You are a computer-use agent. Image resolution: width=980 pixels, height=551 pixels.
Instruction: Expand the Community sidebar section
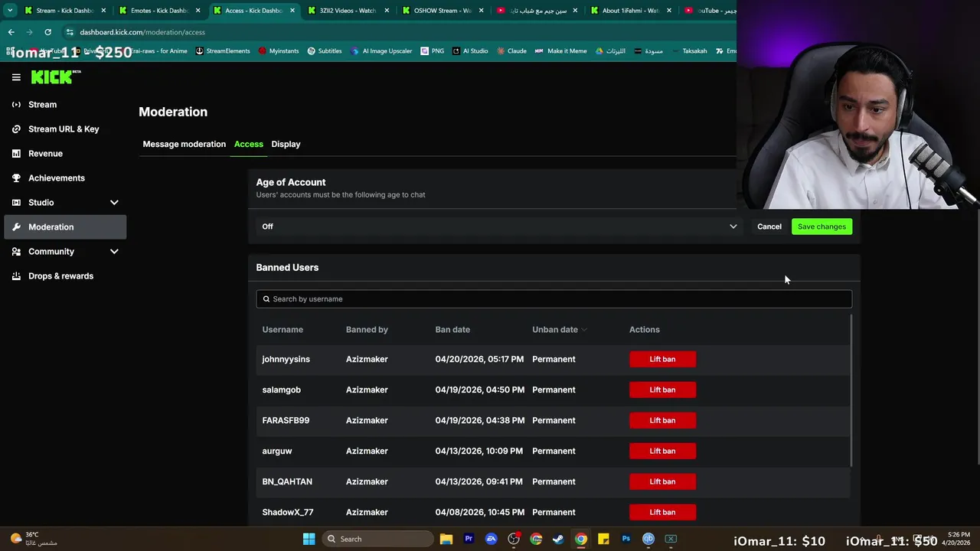point(65,251)
